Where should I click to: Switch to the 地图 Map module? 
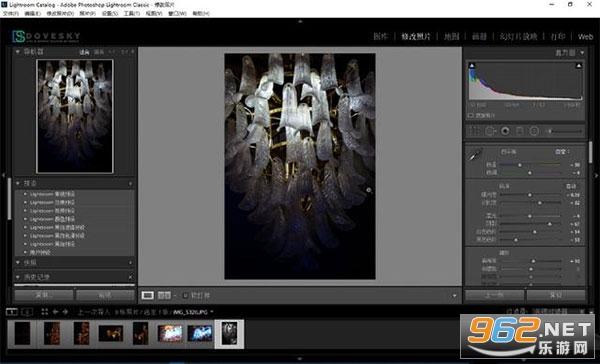(452, 36)
